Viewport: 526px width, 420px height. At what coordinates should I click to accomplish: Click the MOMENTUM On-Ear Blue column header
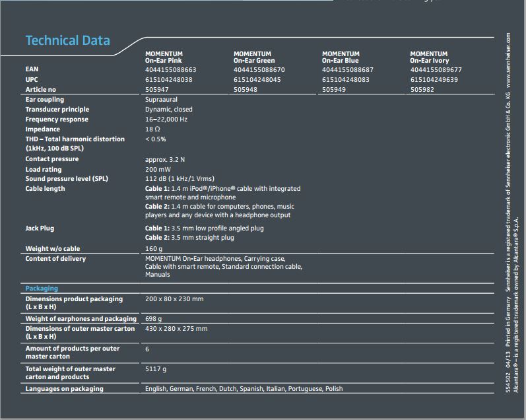point(341,57)
